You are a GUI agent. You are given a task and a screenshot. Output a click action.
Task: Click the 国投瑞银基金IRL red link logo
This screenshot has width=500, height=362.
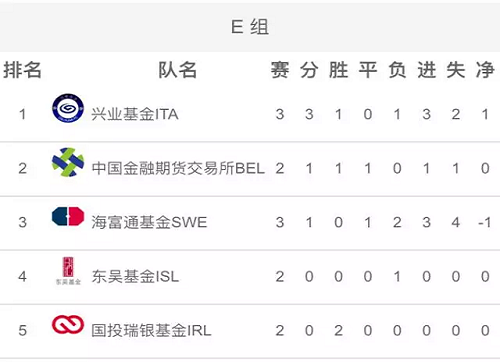(x=68, y=324)
